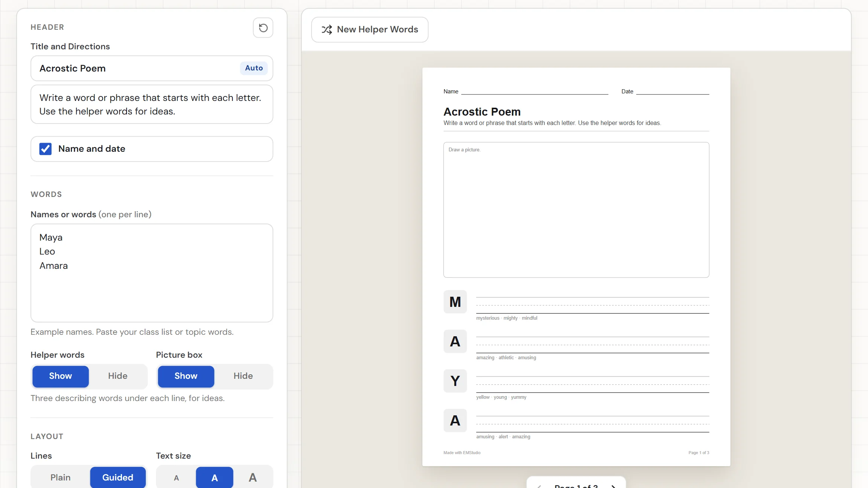This screenshot has height=488, width=868.
Task: Select small text size A
Action: [x=176, y=478]
